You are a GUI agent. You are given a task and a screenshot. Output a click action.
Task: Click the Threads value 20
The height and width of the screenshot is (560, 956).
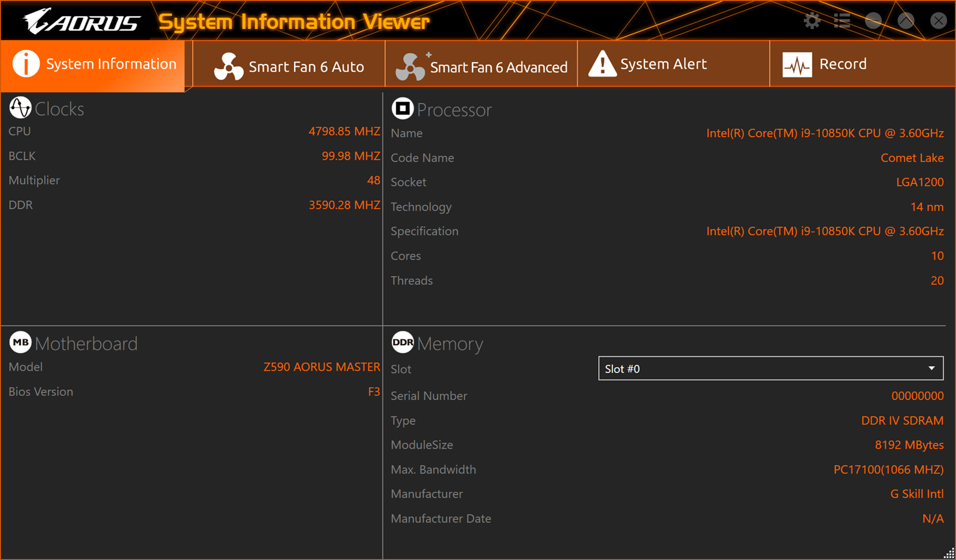pyautogui.click(x=937, y=280)
